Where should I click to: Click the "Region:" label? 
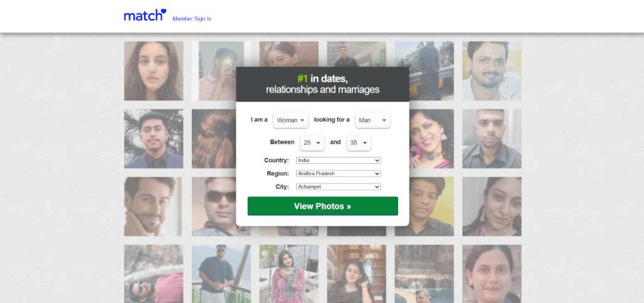tap(277, 173)
